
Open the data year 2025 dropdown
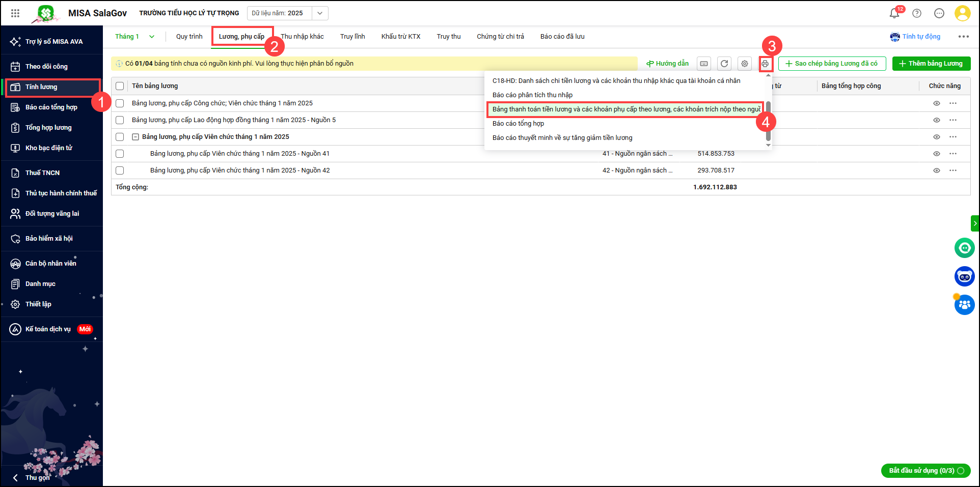coord(319,13)
